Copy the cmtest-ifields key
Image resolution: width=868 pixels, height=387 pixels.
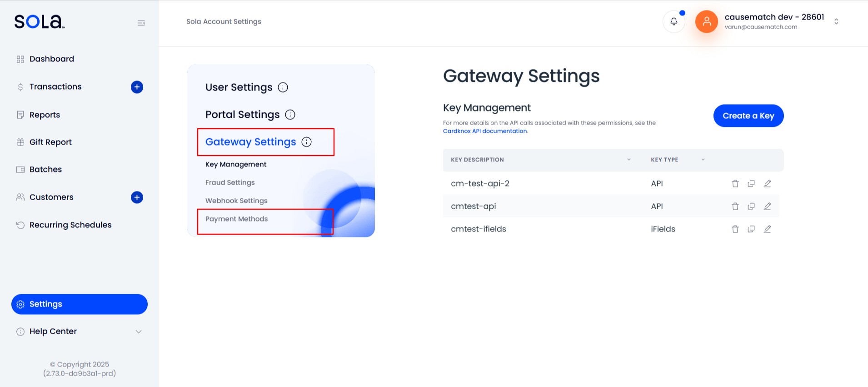click(x=751, y=229)
